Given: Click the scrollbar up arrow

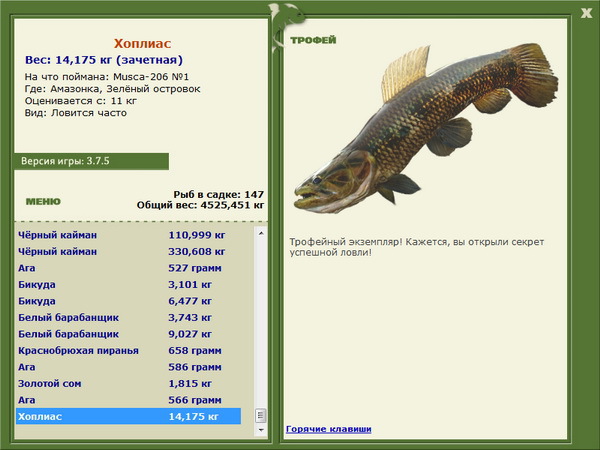Looking at the screenshot, I should pos(261,233).
